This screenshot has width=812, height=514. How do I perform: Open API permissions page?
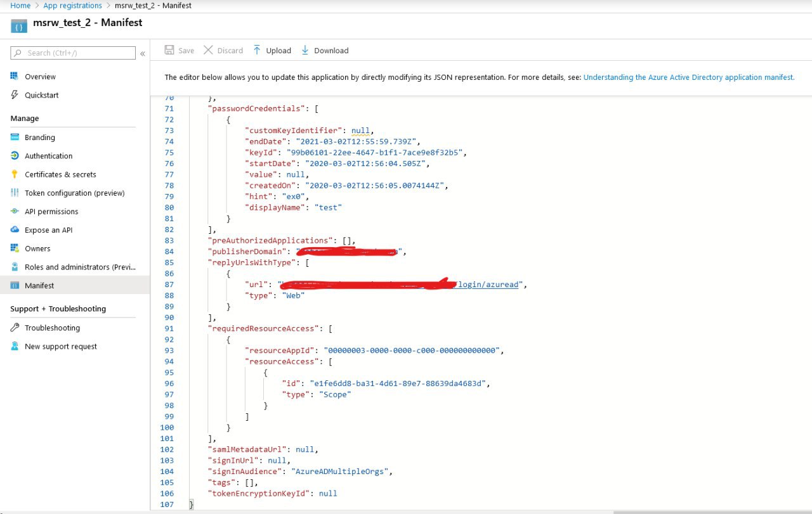point(51,211)
